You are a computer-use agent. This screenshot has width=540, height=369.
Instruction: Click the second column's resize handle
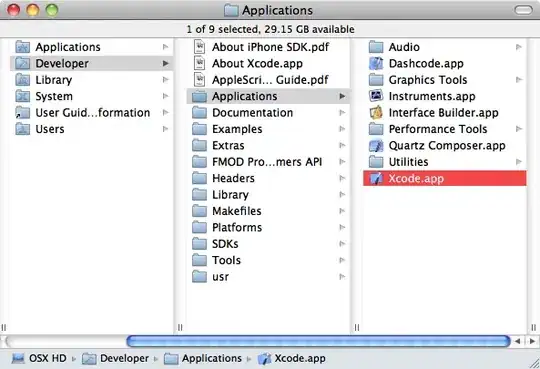[357, 327]
